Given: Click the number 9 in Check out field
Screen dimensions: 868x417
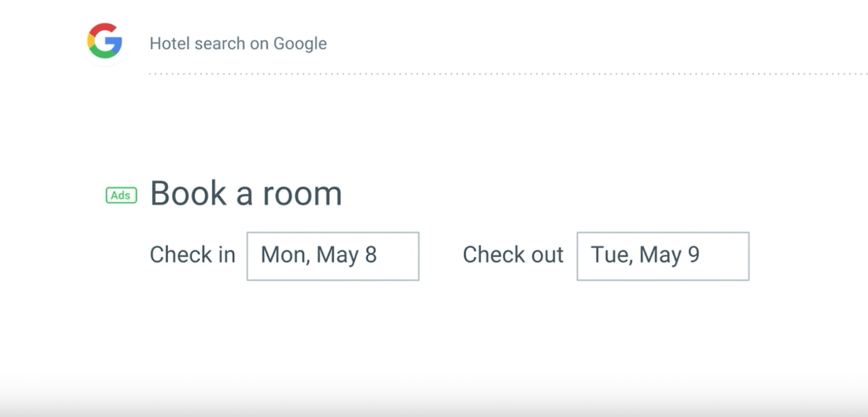Looking at the screenshot, I should point(694,254).
